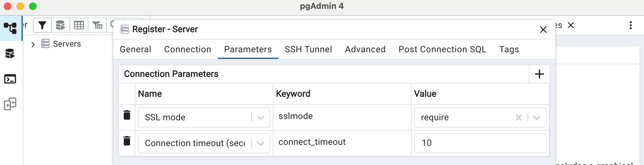Open the sslmode value dropdown
Screen dimensions: 644x165
pos(537,117)
